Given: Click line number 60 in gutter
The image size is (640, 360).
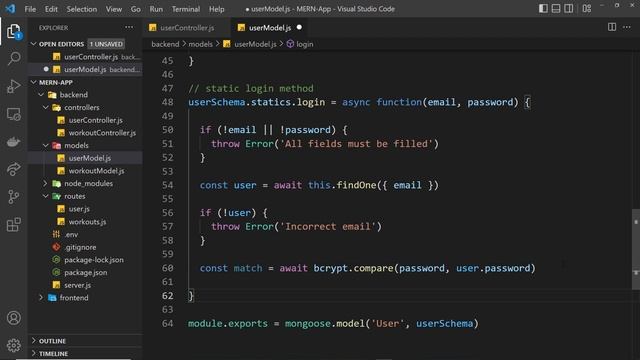Looking at the screenshot, I should tap(167, 268).
